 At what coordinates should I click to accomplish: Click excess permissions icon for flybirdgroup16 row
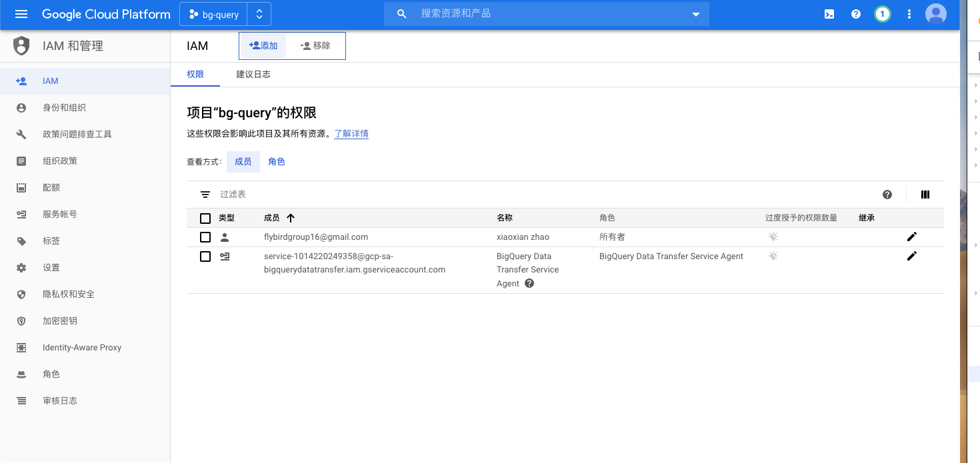click(x=773, y=236)
